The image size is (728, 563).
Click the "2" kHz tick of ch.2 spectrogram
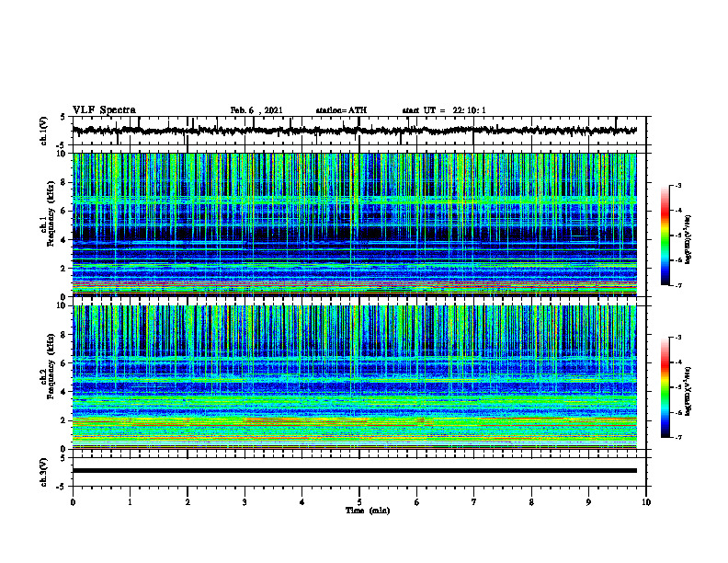[x=64, y=420]
